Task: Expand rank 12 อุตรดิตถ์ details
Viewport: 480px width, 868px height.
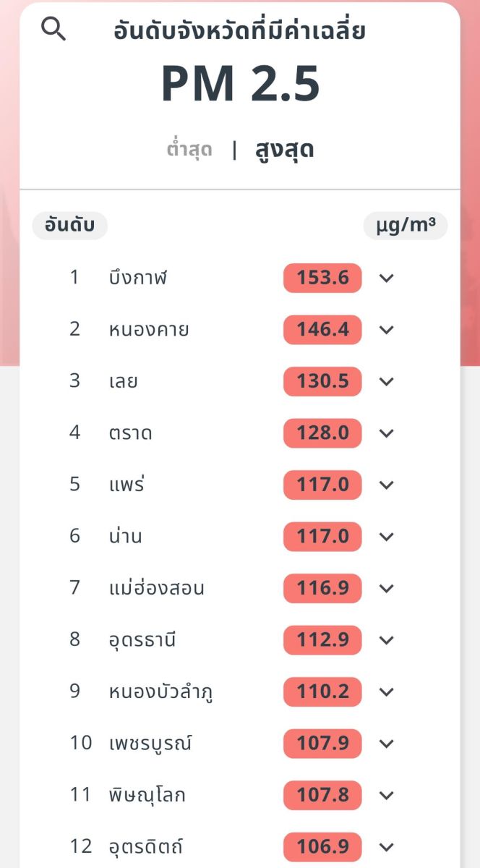Action: click(x=387, y=846)
